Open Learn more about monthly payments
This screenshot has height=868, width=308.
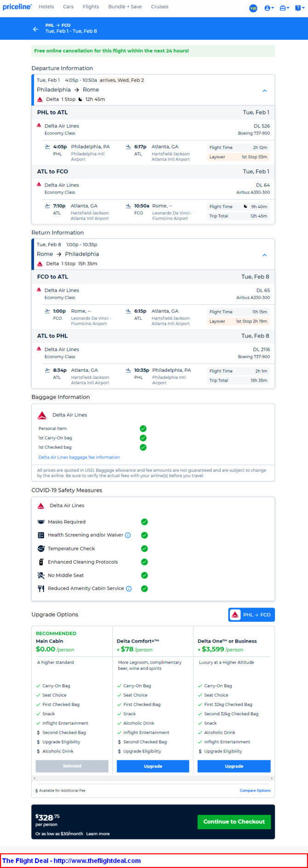[x=98, y=833]
